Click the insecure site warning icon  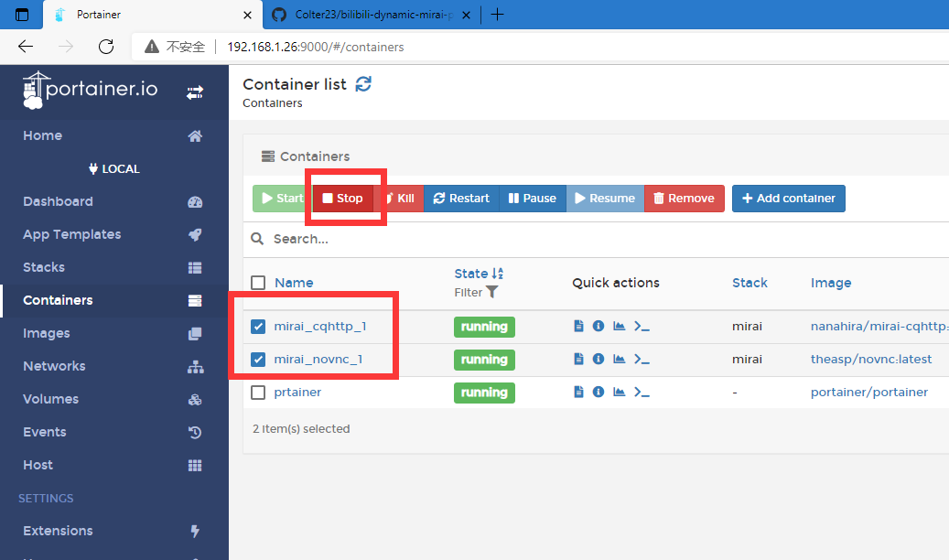(151, 47)
